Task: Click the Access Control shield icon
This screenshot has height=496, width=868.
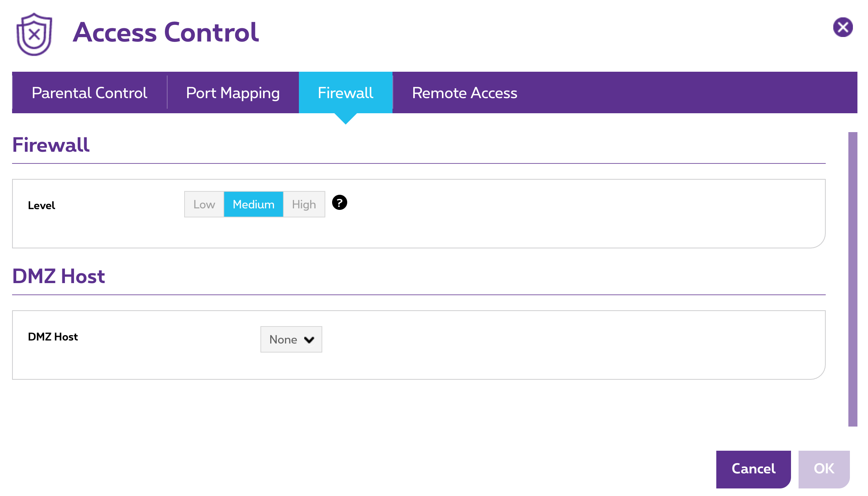Action: click(34, 34)
